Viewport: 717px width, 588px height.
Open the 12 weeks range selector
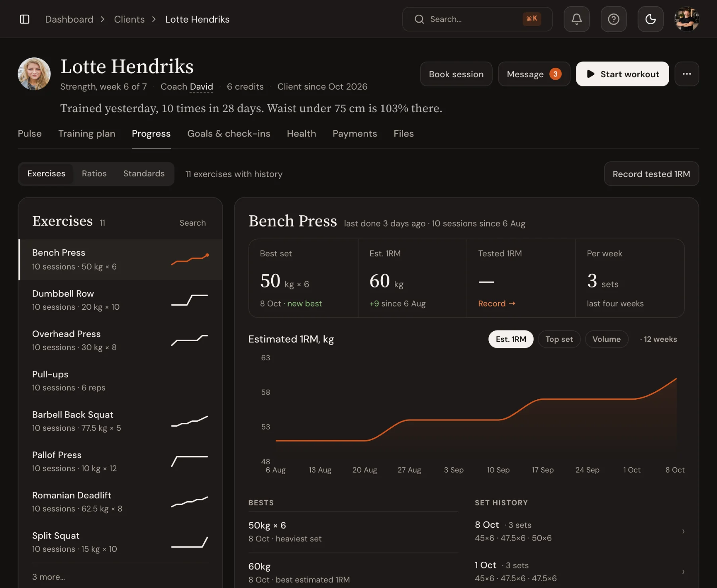(x=658, y=339)
